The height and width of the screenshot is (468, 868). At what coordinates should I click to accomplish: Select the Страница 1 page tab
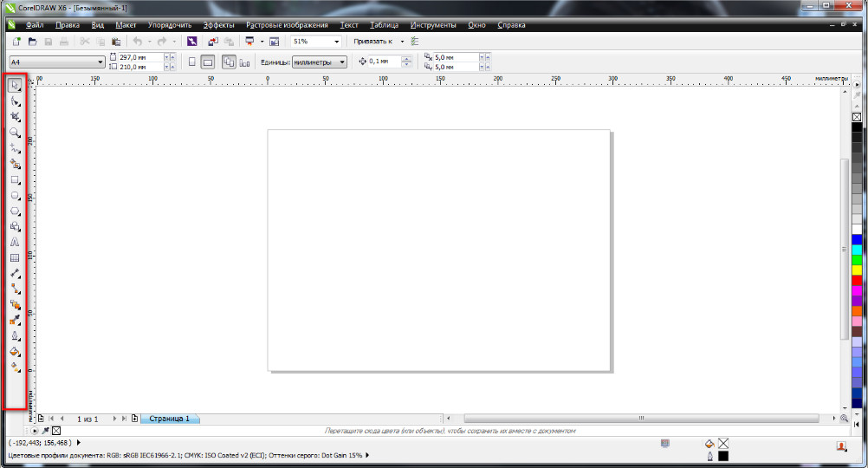[x=170, y=419]
